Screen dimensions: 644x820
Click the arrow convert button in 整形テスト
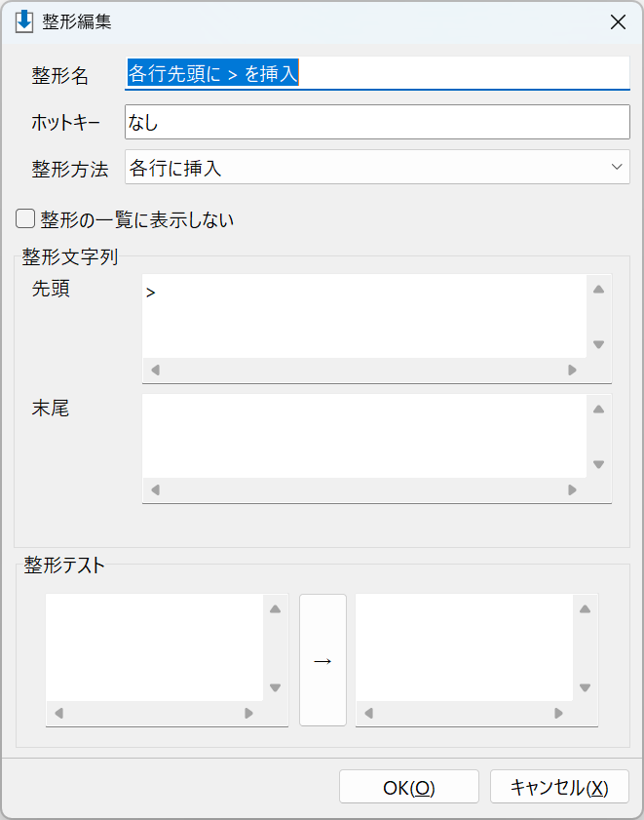(x=322, y=660)
